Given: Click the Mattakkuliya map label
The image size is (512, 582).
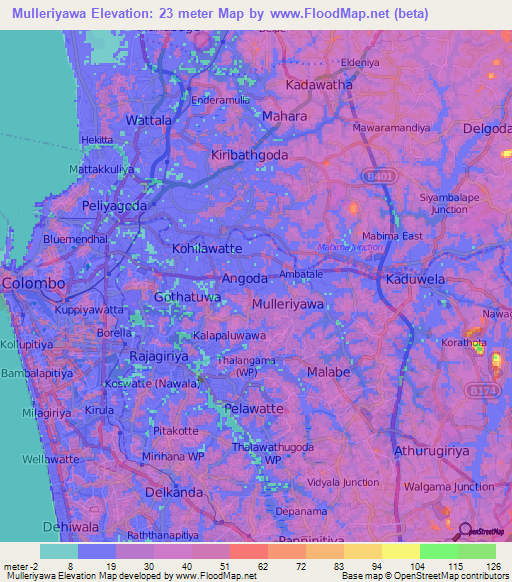Looking at the screenshot, I should click(x=101, y=169).
